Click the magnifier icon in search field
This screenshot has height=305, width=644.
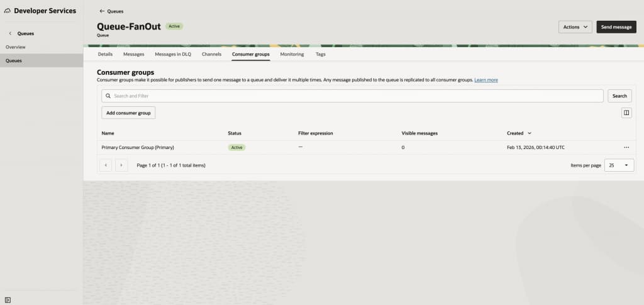pos(108,96)
